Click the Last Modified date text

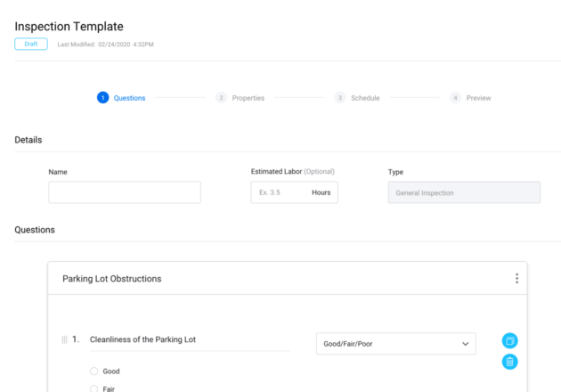click(106, 45)
